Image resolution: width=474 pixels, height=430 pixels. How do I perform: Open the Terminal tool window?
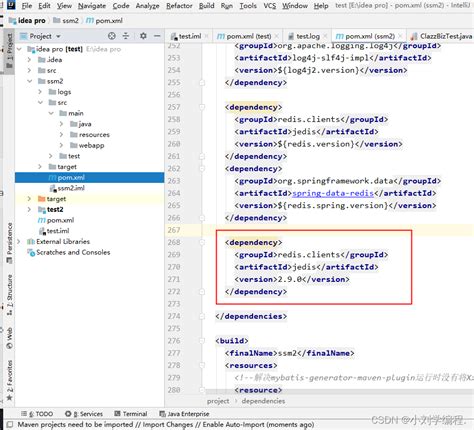pos(131,414)
